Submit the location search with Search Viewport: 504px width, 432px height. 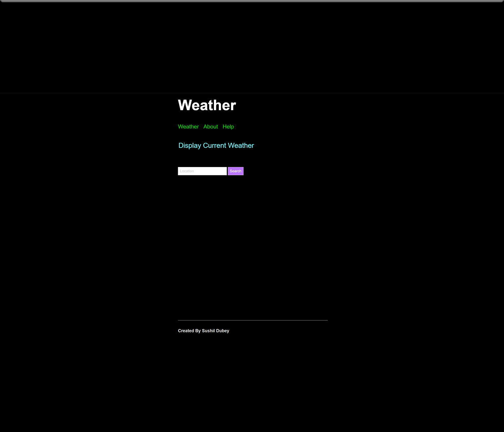(x=235, y=171)
